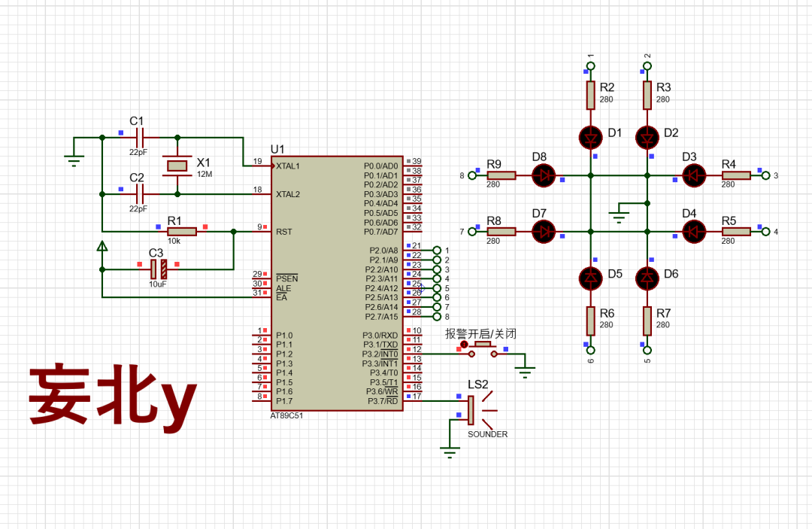
Task: Select resistor R4
Action: 736,175
